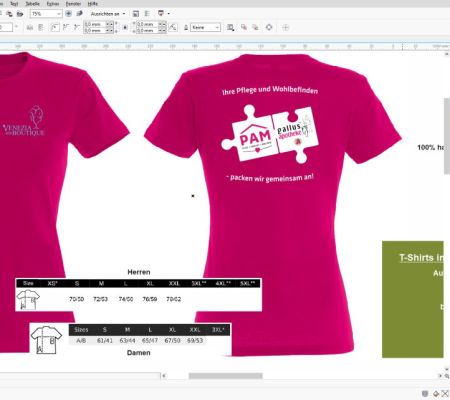
Task: Click the stepper of top-right mm field
Action: coord(162,24)
